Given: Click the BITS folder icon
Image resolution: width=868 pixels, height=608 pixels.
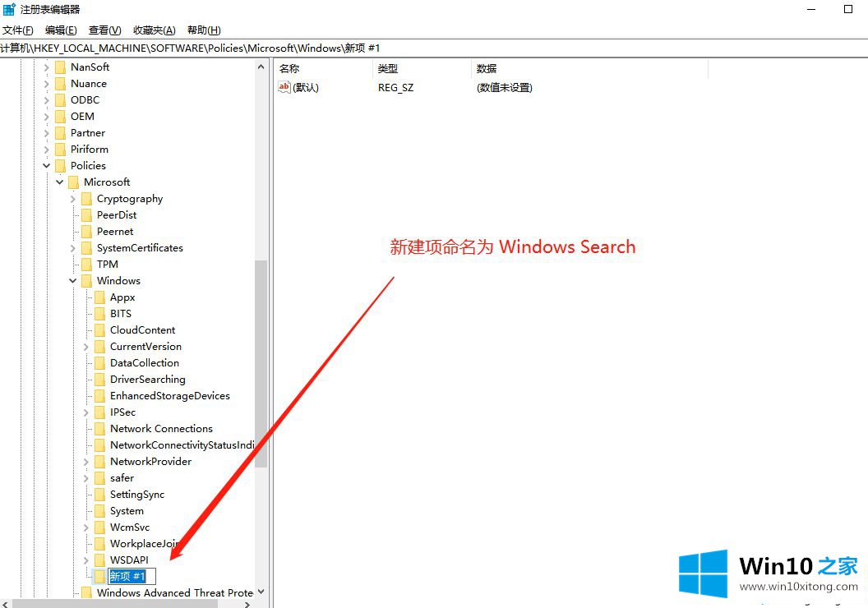Looking at the screenshot, I should 99,314.
